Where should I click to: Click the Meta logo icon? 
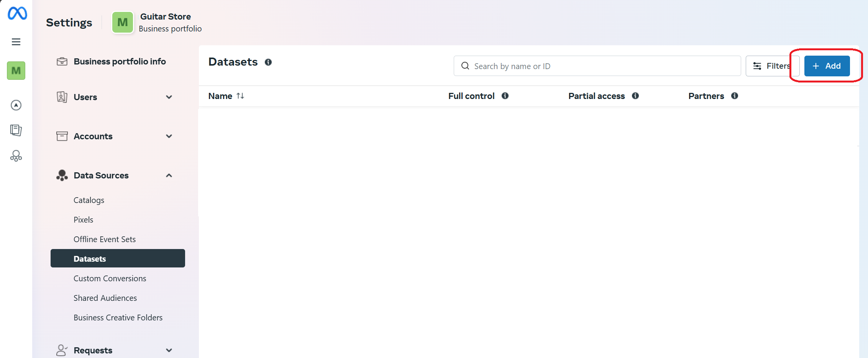tap(17, 13)
